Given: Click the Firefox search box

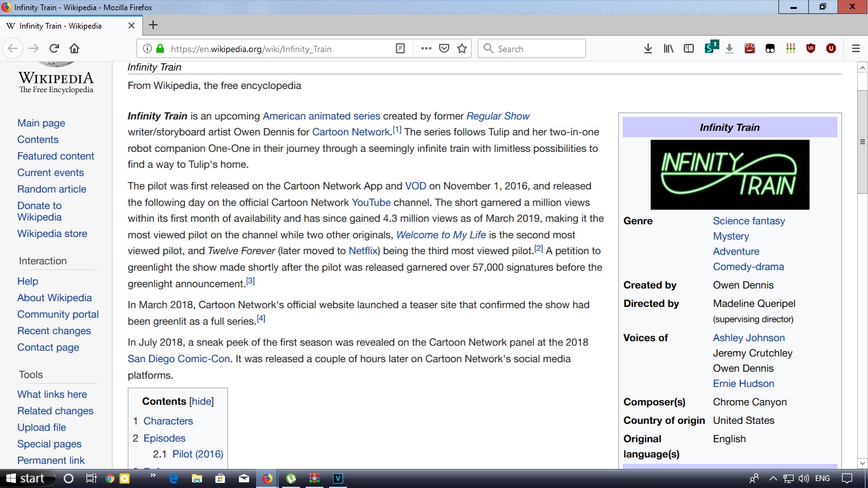Looking at the screenshot, I should coord(531,48).
